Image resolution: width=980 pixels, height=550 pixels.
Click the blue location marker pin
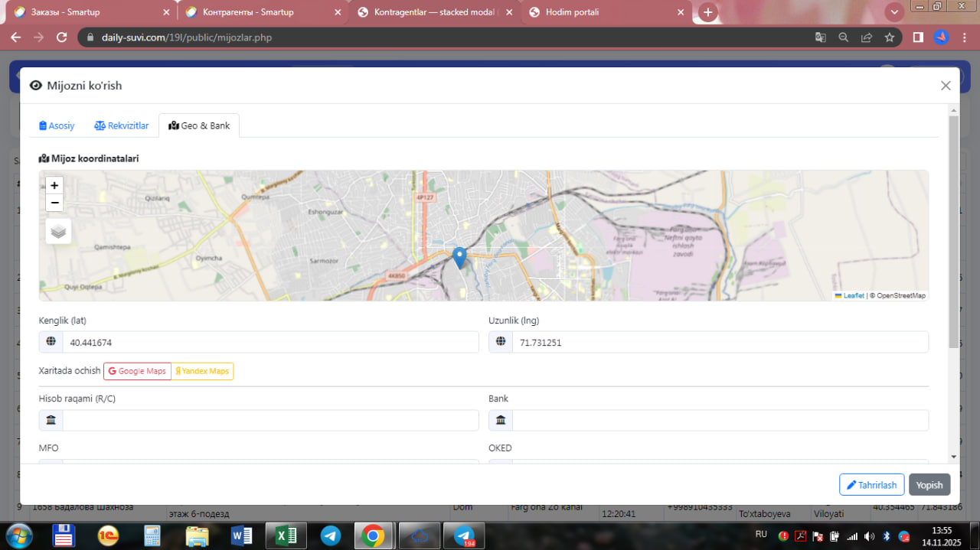[x=459, y=257]
